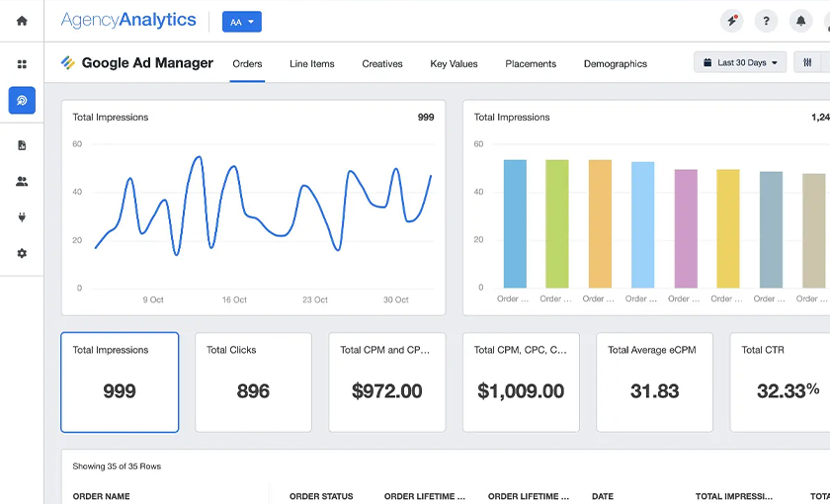
Task: Switch to the Creatives tab
Action: [x=381, y=64]
